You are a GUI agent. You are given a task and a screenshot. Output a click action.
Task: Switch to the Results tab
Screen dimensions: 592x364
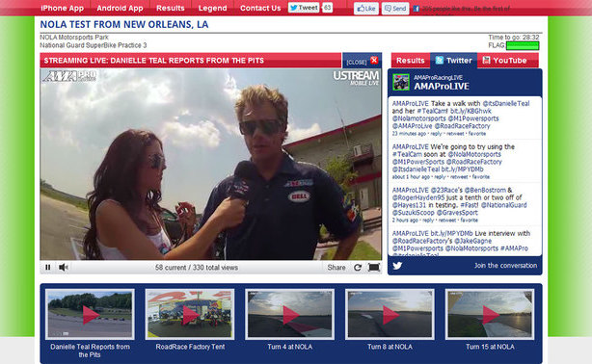click(x=411, y=61)
